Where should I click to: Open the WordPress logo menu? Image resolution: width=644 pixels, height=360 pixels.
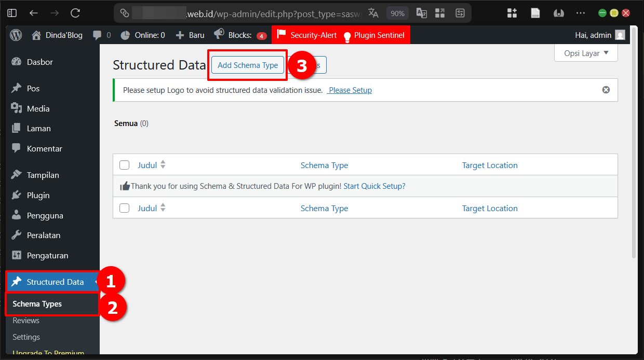pos(15,35)
